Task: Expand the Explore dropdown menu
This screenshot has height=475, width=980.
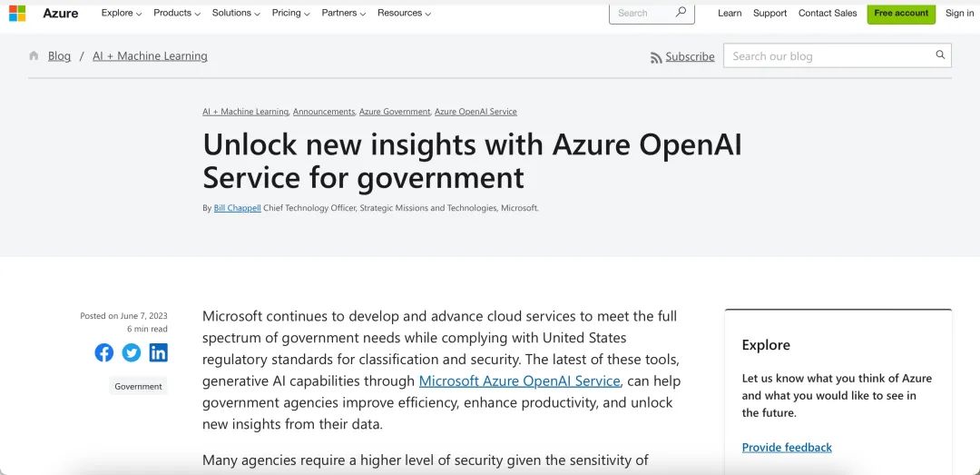Action: tap(122, 14)
